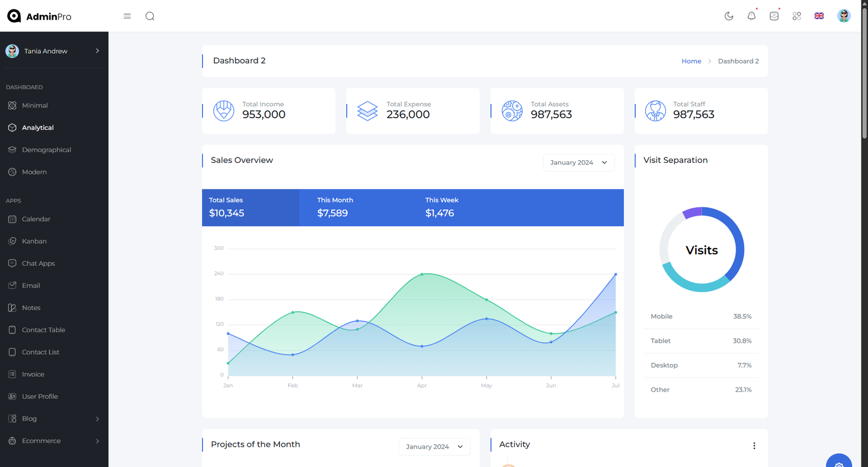Click the page vertical scrollbar
868x467 pixels.
[864, 71]
